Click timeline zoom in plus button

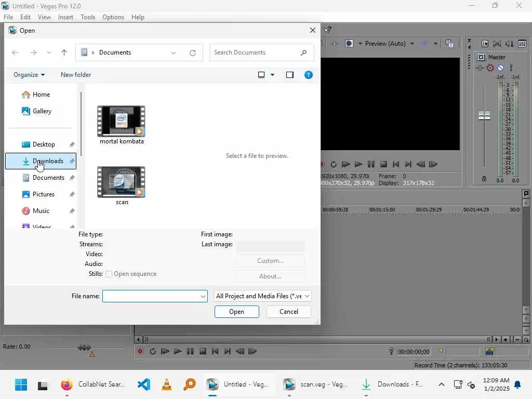[x=506, y=339]
